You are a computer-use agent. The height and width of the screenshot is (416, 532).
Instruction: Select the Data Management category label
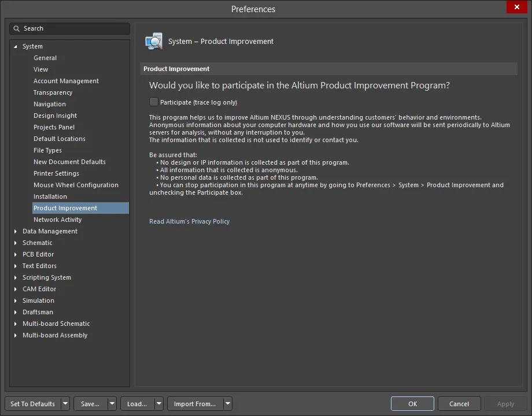[50, 231]
